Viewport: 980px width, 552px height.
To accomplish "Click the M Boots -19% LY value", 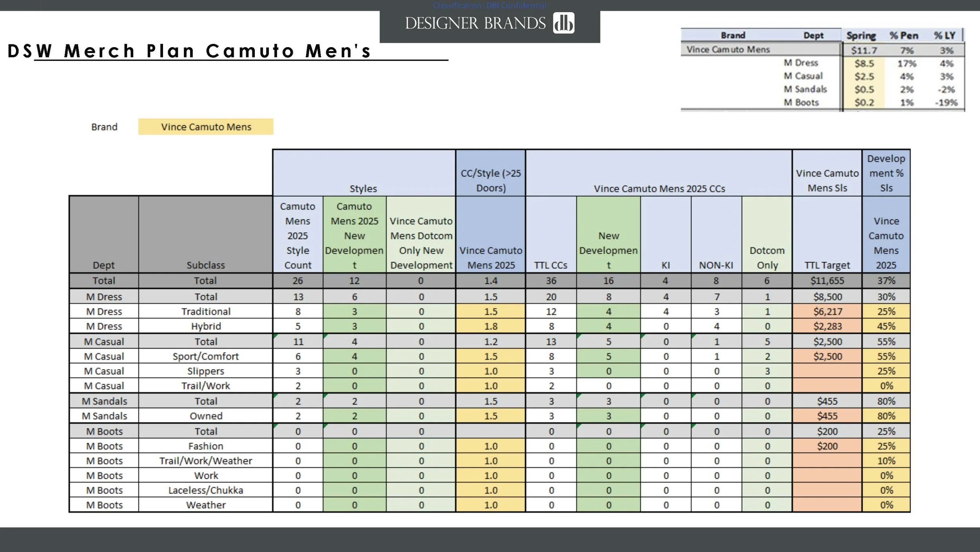I will click(x=946, y=103).
